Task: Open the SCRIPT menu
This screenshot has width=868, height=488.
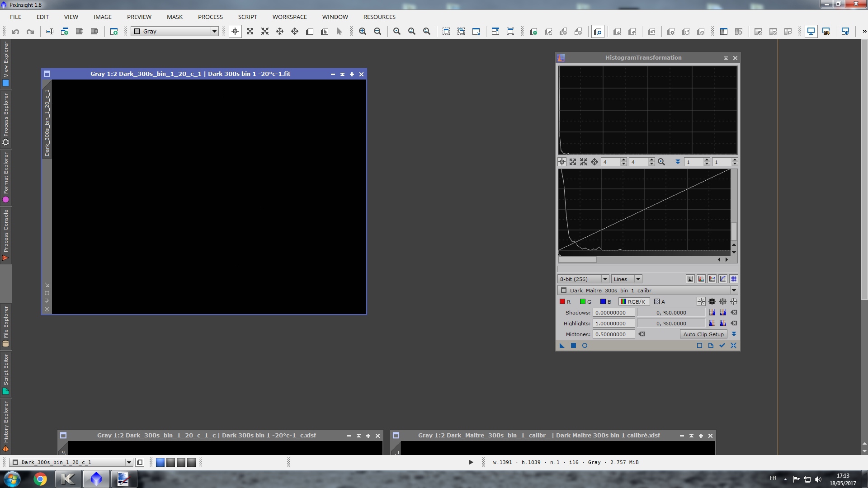Action: pos(247,17)
